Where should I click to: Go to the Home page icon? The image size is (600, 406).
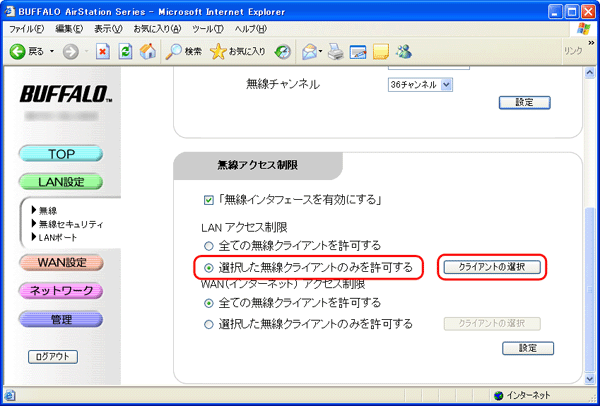coord(147,51)
